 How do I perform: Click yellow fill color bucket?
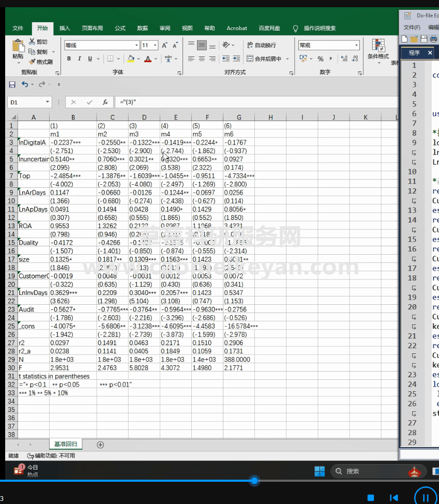click(131, 58)
